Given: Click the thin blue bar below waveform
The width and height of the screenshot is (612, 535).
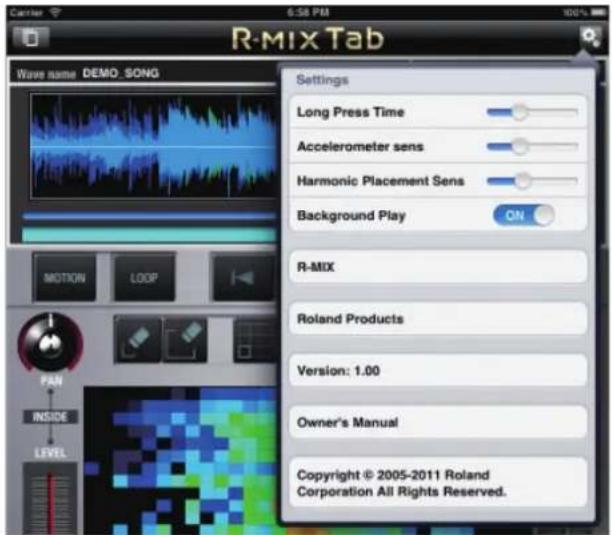Looking at the screenshot, I should point(149,216).
